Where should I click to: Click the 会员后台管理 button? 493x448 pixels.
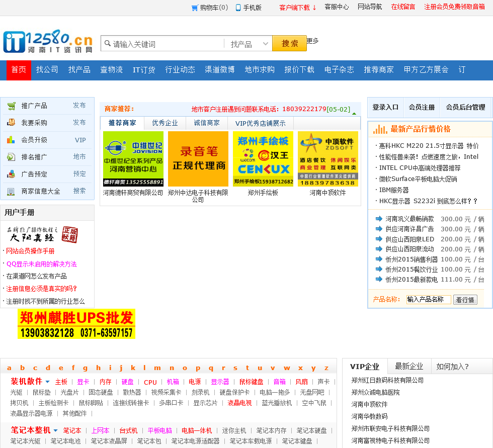[465, 108]
